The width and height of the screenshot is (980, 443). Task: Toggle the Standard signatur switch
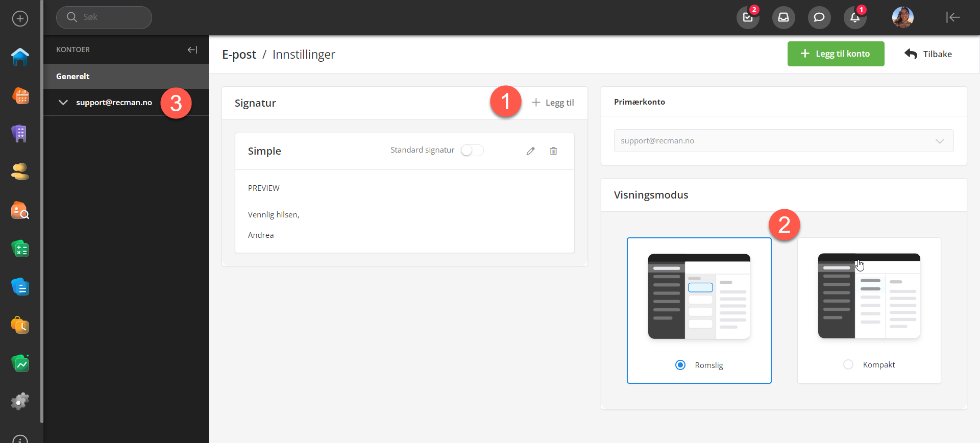point(472,151)
